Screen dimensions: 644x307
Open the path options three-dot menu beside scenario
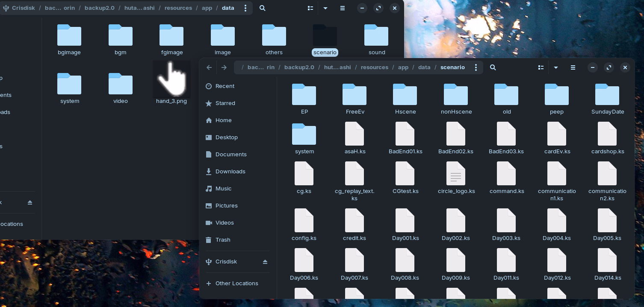tap(476, 67)
